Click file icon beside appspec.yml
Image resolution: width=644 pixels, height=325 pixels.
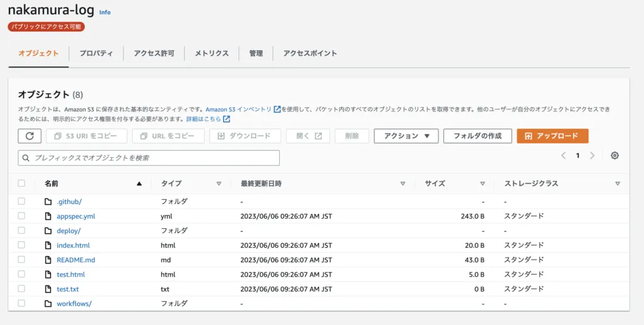[48, 216]
